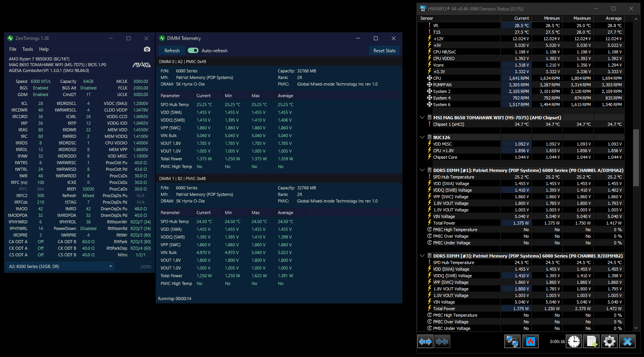Open the Tools menu in ZenTimings
The height and width of the screenshot is (357, 644).
[x=27, y=49]
